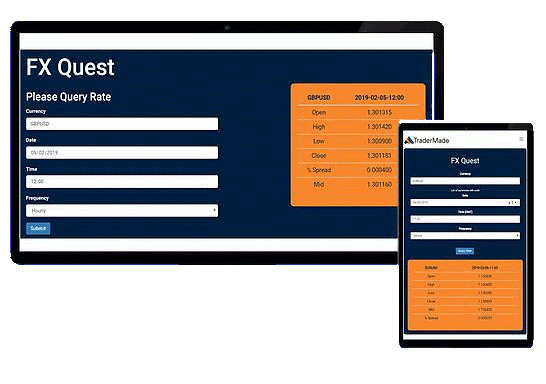
Task: Open the tablet date picker arrow
Action: click(515, 202)
